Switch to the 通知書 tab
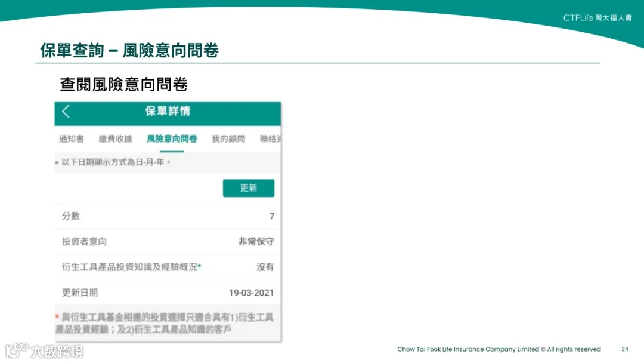644x363 pixels. coord(72,139)
